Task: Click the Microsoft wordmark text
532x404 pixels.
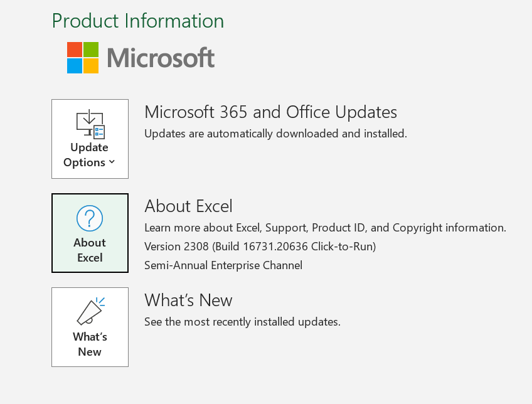Action: 161,58
